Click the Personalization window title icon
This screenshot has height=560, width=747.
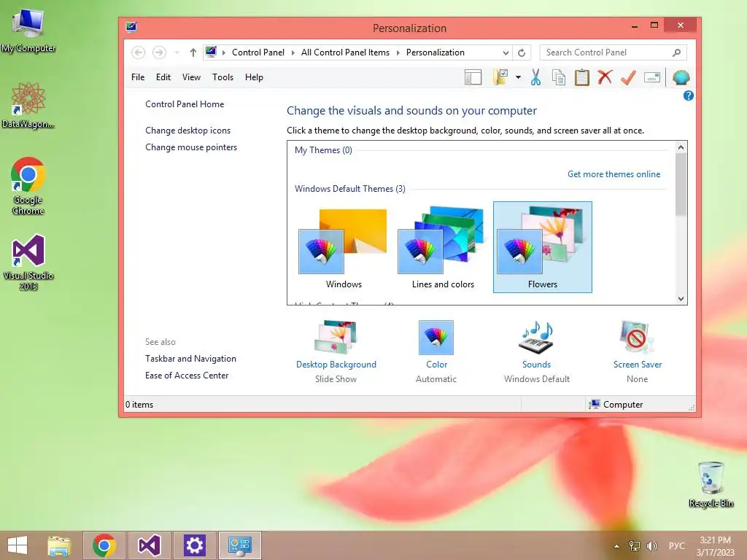[131, 27]
